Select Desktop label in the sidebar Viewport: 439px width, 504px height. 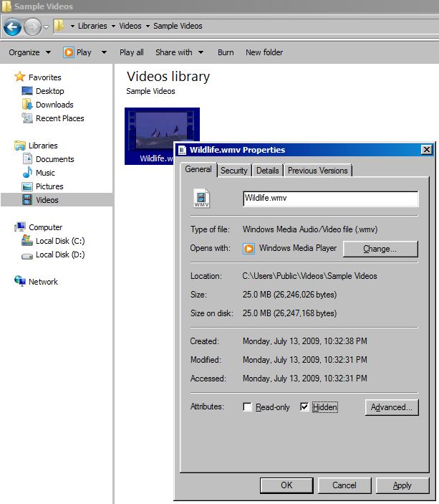pos(50,91)
